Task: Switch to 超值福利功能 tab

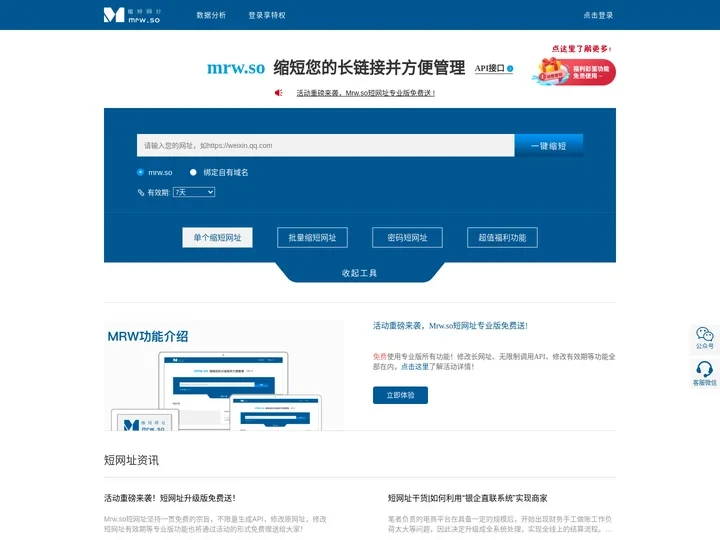Action: point(502,237)
